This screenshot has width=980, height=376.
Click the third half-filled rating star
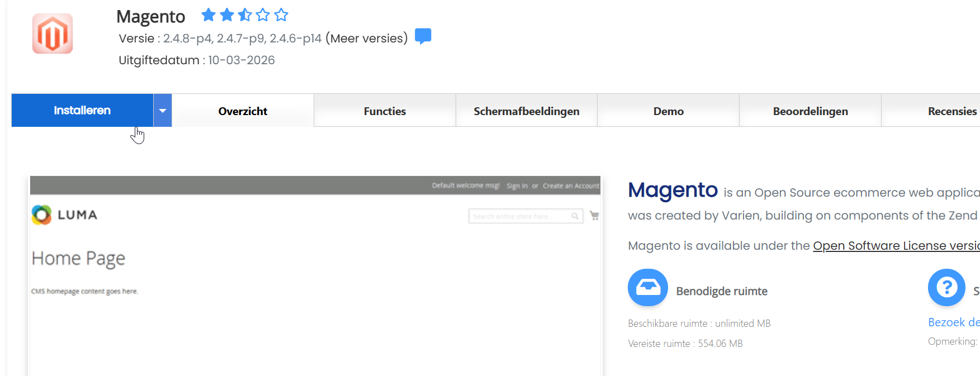coord(245,15)
